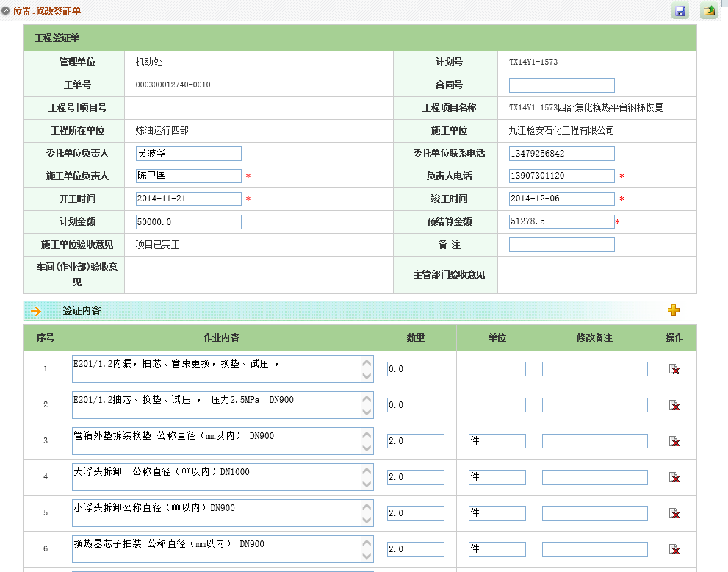Viewport: 728px width, 572px height.
Task: Click row 4 单位 field 件
Action: pos(497,477)
